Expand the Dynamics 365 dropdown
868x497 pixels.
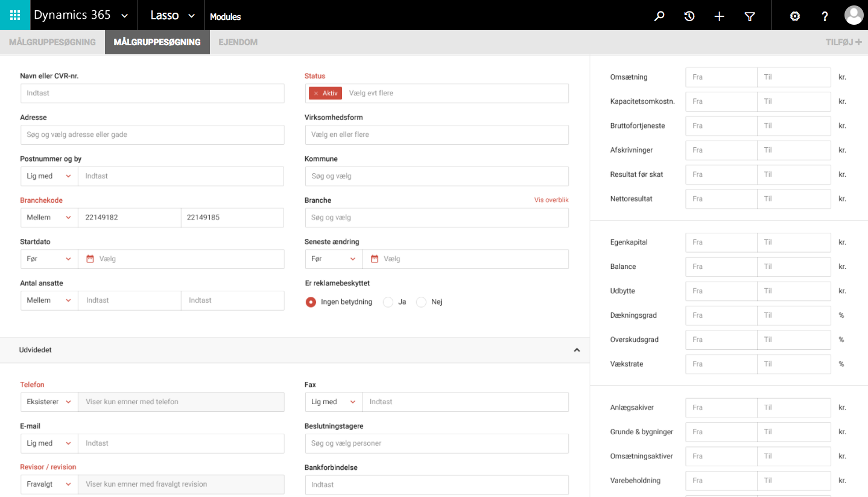click(x=125, y=16)
